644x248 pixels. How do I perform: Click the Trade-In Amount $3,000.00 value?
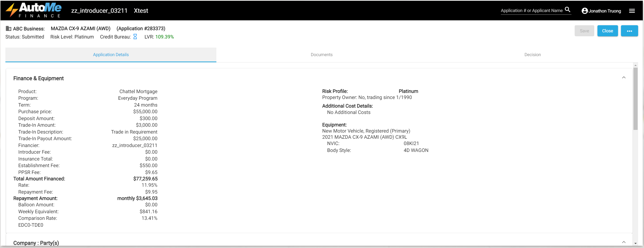147,125
